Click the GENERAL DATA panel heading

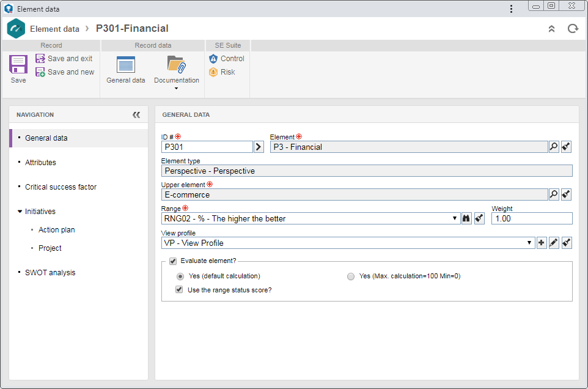[x=186, y=115]
